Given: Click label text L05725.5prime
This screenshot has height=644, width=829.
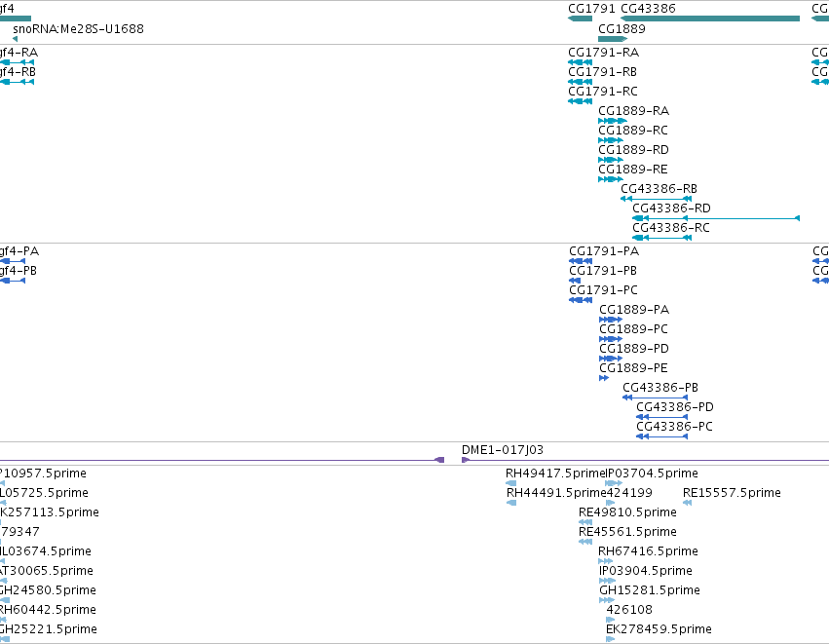Looking at the screenshot, I should click(x=44, y=493).
